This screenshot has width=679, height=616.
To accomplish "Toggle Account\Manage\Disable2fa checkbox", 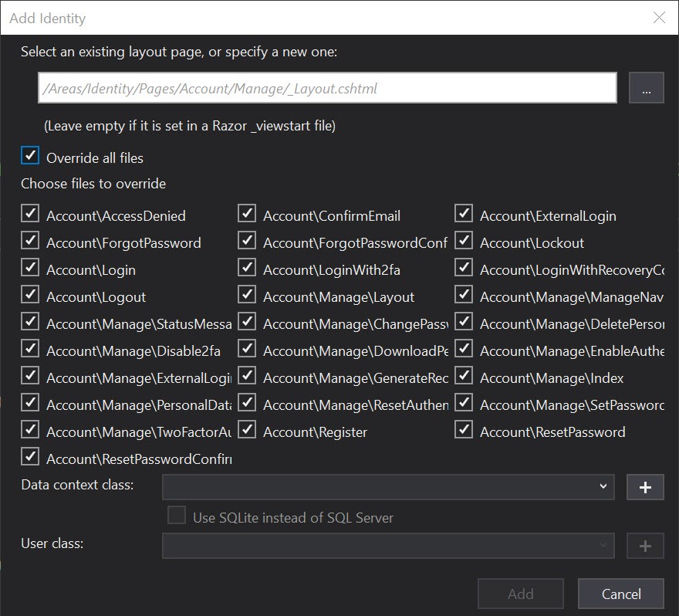I will pos(30,349).
